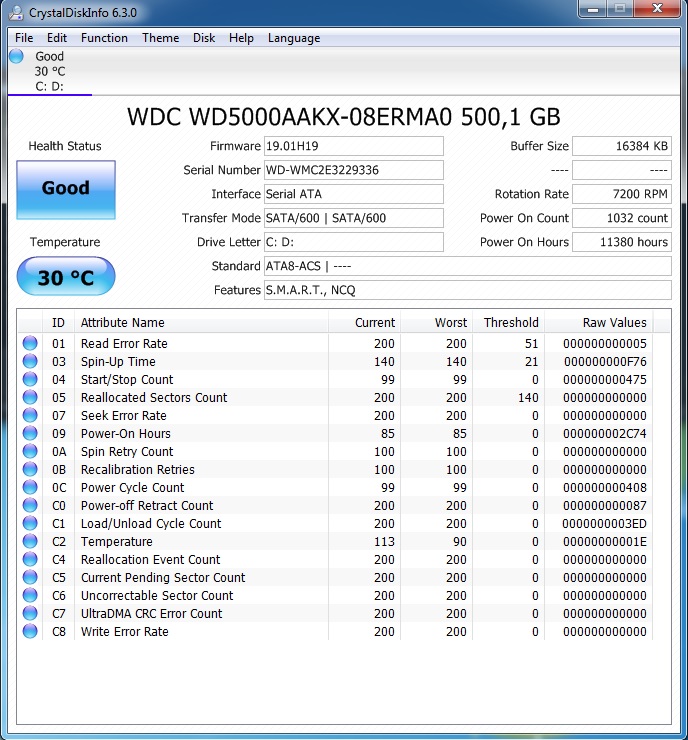Open the Language menu
Image resolution: width=688 pixels, height=740 pixels.
[294, 38]
